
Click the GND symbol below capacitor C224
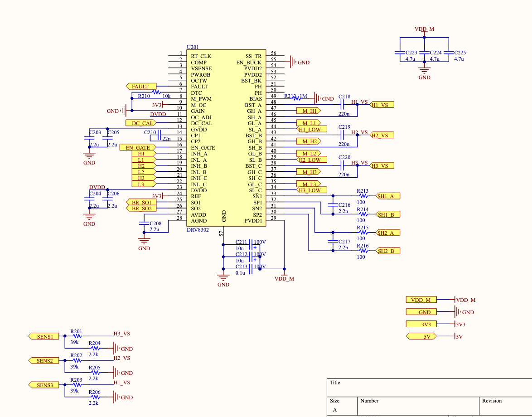(424, 70)
